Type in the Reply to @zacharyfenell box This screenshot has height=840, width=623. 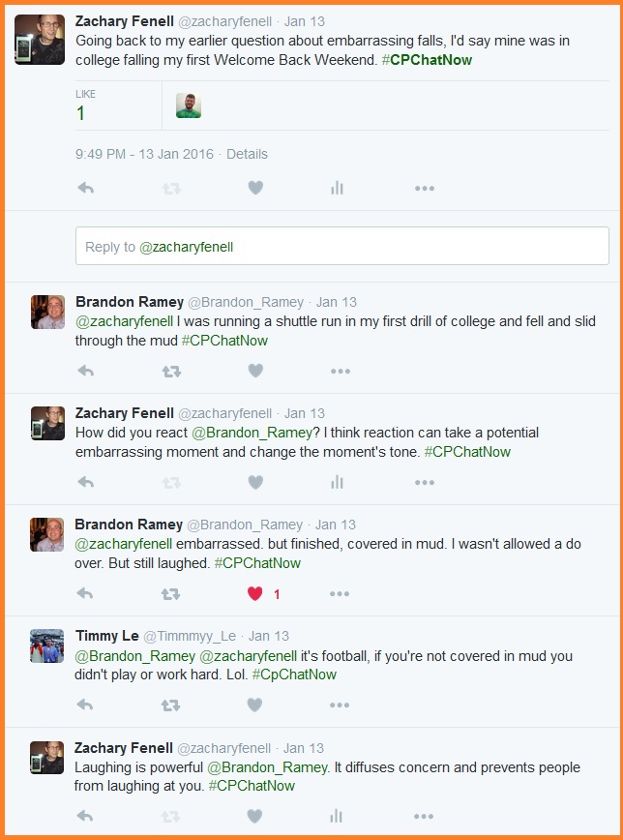point(341,247)
